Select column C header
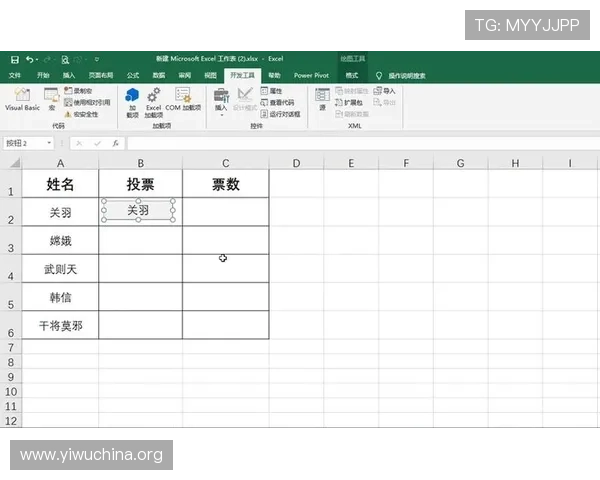600x480 pixels. pyautogui.click(x=226, y=163)
